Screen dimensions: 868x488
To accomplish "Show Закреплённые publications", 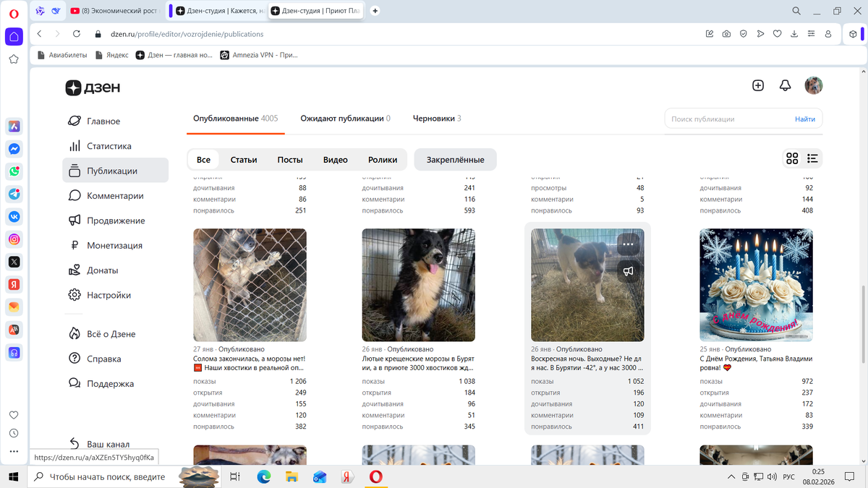I will point(455,160).
